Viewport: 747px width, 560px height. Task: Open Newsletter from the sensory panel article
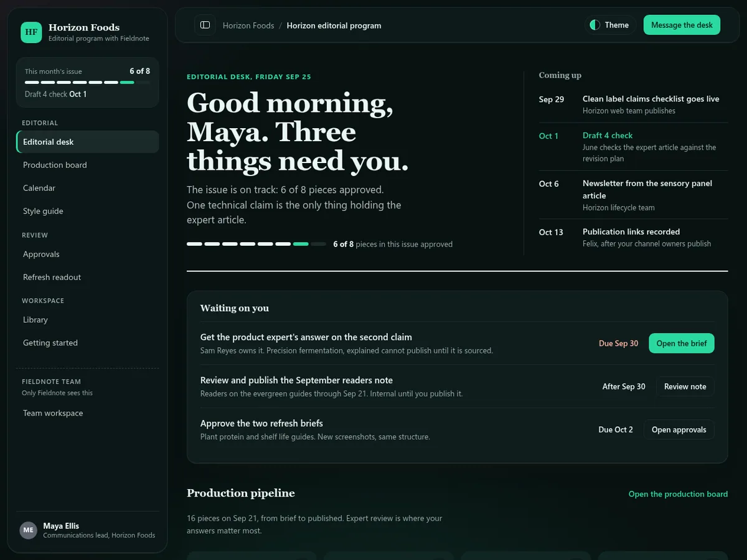(633, 195)
